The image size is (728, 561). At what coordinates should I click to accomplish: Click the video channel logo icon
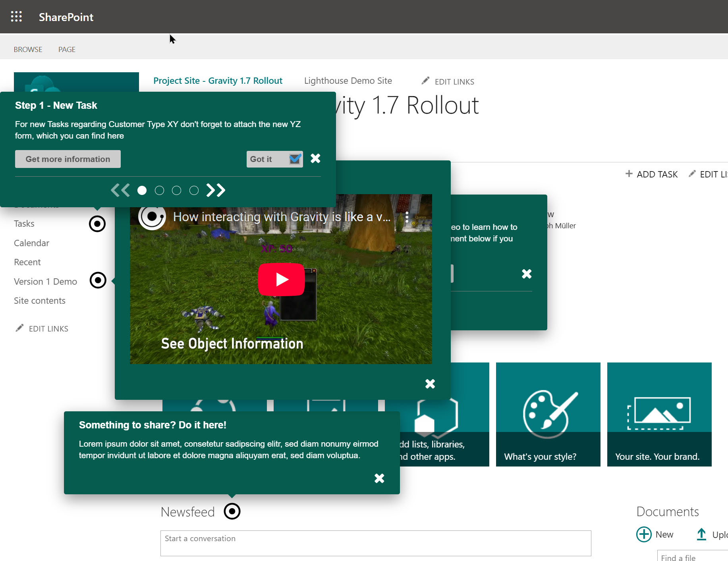[x=152, y=217]
